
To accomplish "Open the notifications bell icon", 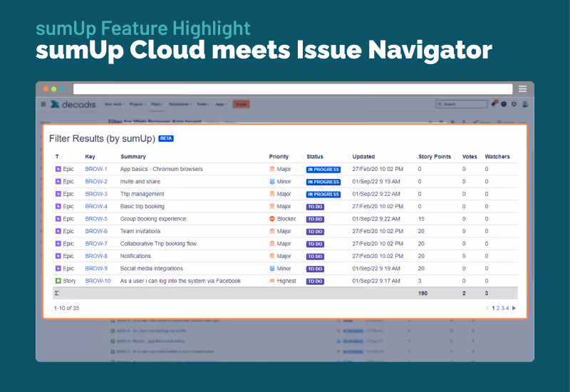I will pyautogui.click(x=494, y=103).
